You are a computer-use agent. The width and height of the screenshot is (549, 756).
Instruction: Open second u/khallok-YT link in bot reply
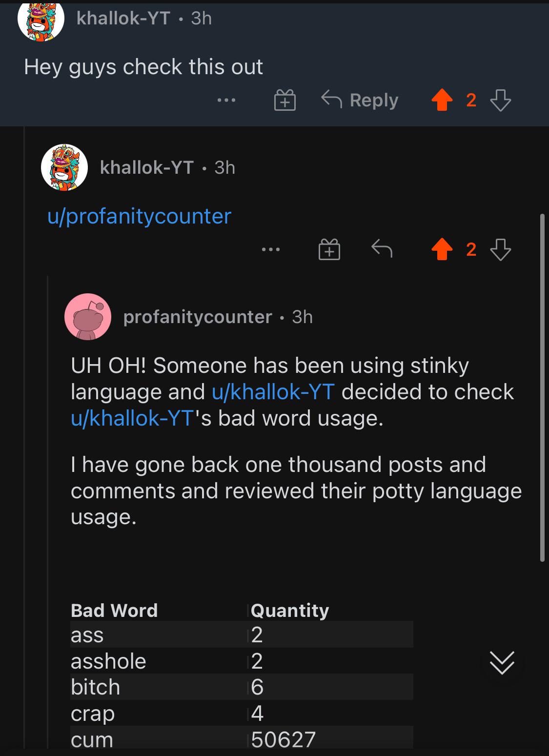point(132,418)
